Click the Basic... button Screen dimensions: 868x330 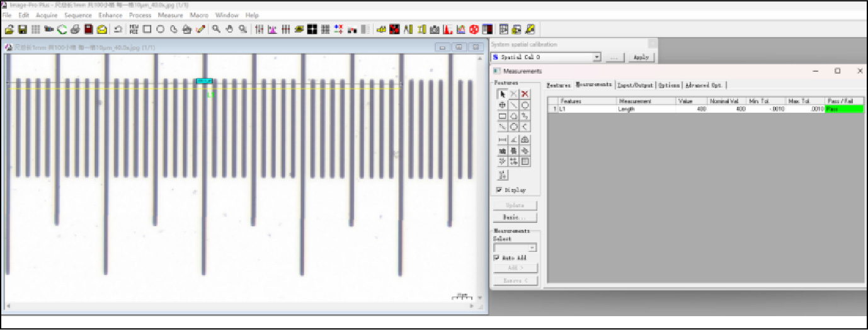pos(515,217)
